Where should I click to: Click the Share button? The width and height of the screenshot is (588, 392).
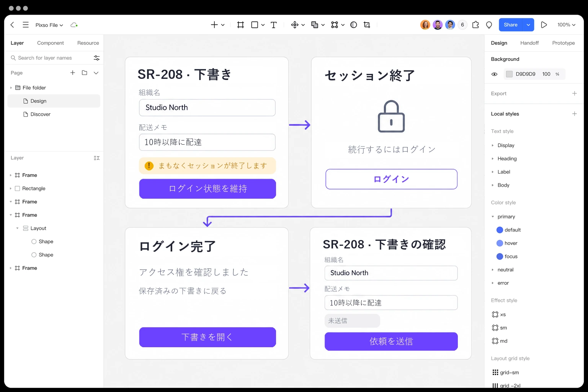pyautogui.click(x=511, y=25)
